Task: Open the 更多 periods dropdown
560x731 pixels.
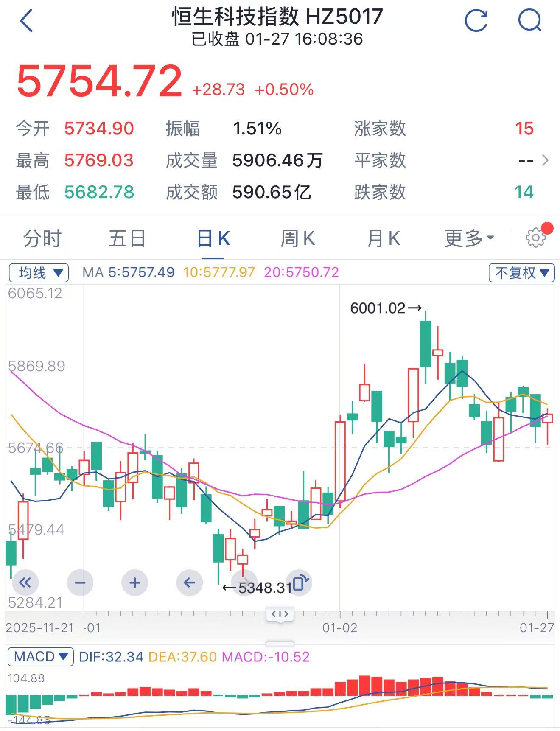Action: [469, 238]
